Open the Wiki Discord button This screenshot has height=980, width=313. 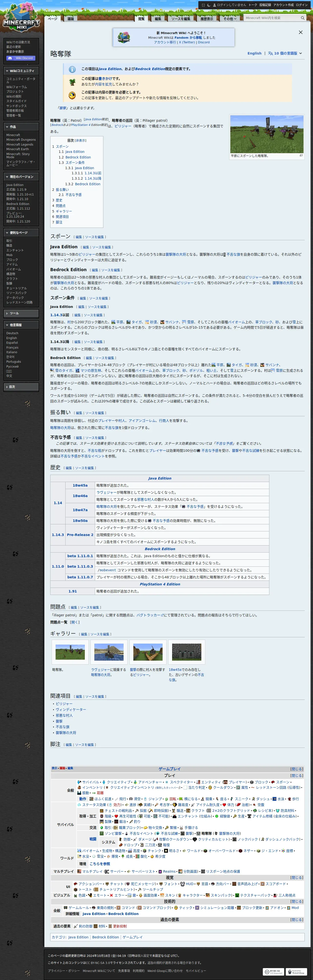tap(21, 58)
